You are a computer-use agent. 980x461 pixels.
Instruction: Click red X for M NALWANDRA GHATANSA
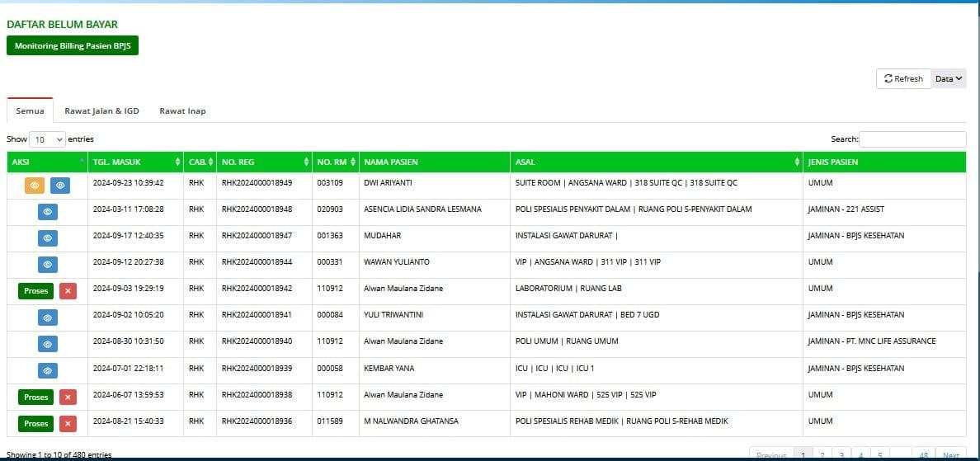pyautogui.click(x=68, y=423)
